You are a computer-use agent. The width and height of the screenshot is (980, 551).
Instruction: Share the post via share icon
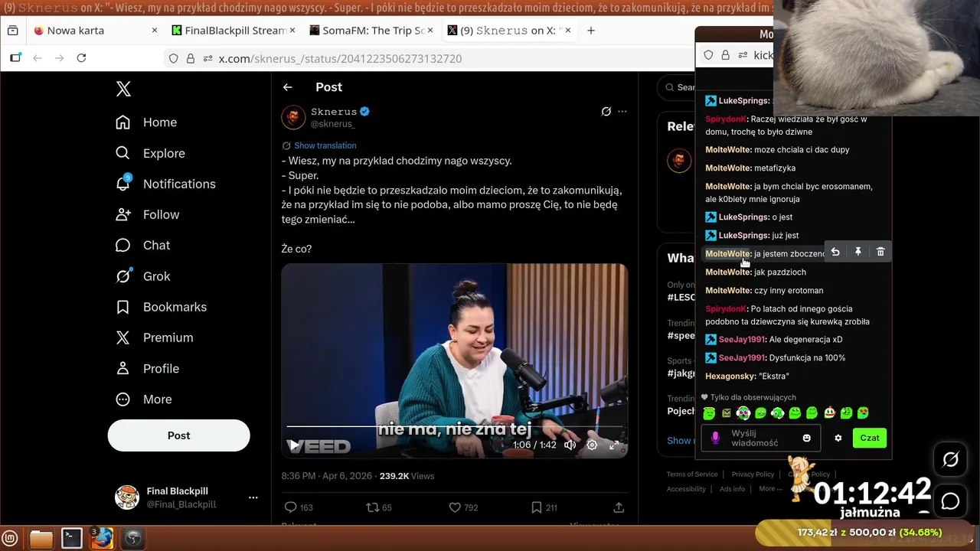619,507
